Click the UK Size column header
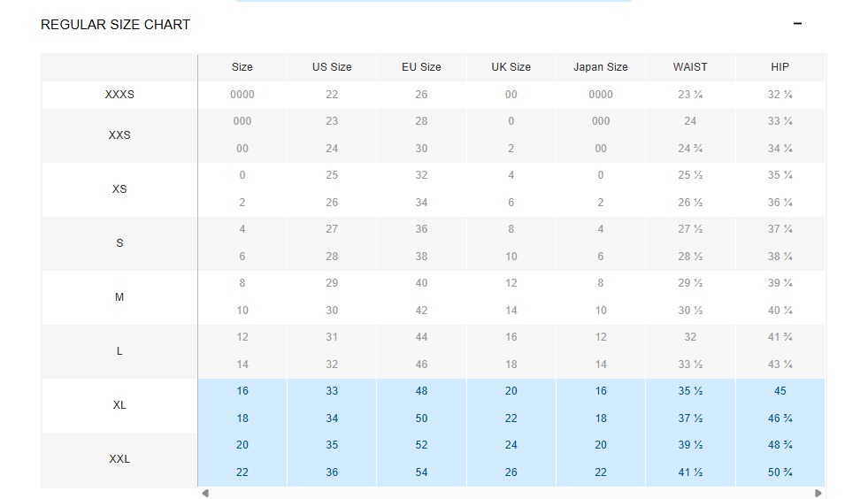This screenshot has height=499, width=868. click(511, 67)
